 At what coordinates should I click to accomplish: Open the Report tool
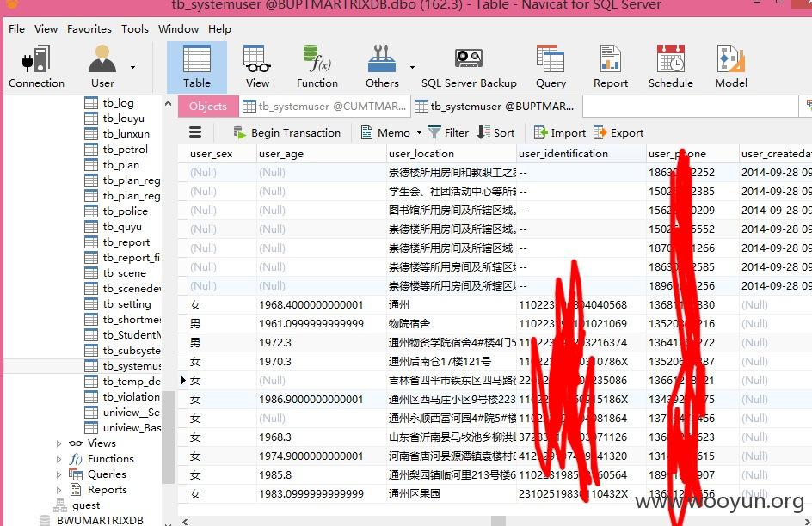[x=611, y=67]
